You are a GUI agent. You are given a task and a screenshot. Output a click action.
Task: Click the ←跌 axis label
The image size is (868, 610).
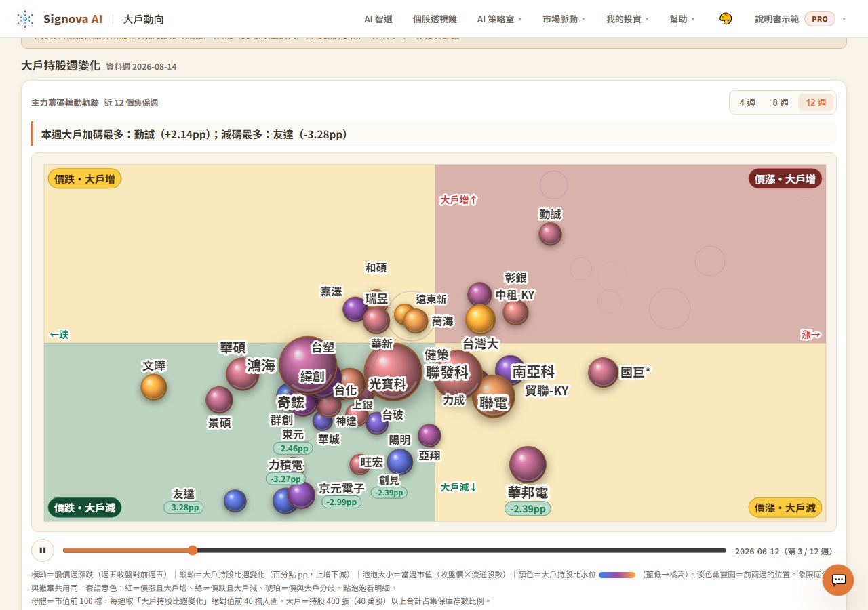point(59,335)
